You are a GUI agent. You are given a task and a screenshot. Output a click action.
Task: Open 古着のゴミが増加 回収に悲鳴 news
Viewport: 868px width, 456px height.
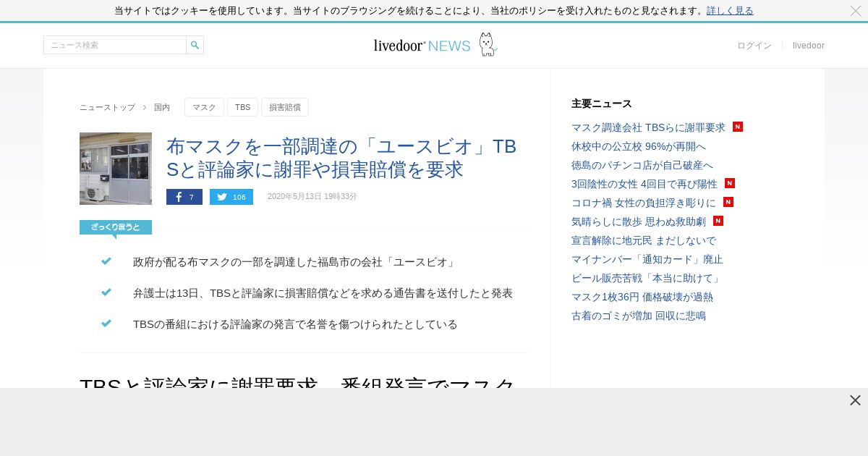639,316
